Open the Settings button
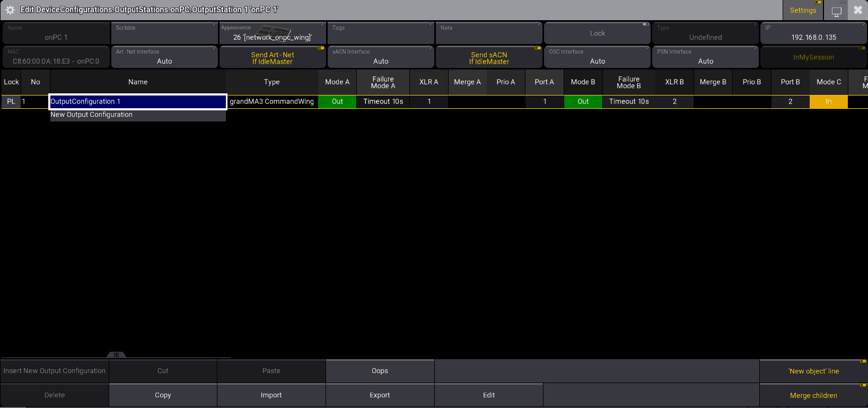868x408 pixels. point(803,10)
